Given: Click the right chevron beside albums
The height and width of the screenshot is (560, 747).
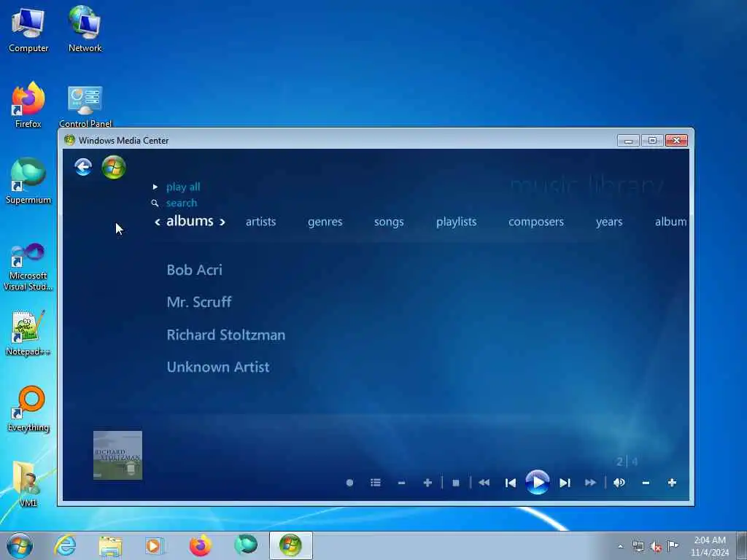Looking at the screenshot, I should (222, 222).
